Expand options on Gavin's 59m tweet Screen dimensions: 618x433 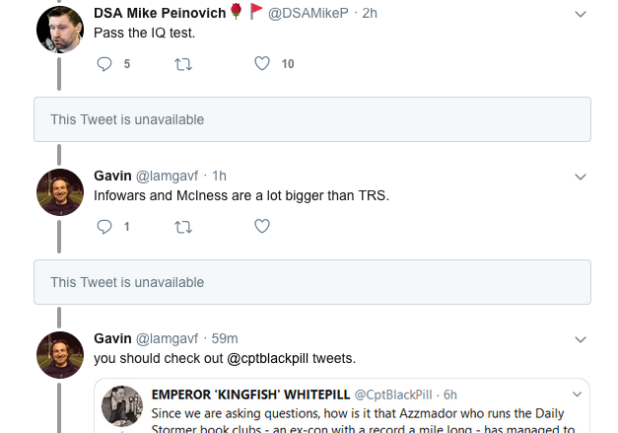coord(580,340)
